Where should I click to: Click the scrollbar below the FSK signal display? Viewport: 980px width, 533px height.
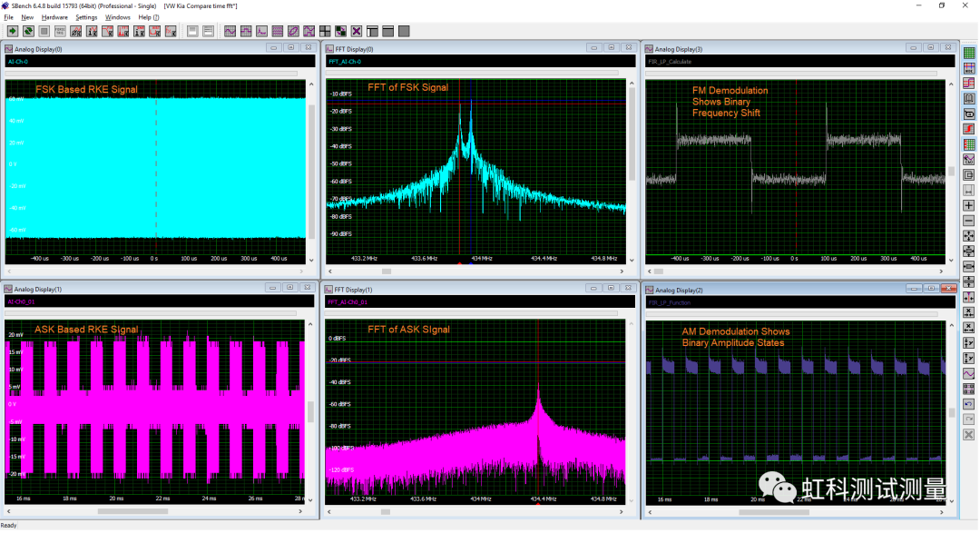[154, 271]
